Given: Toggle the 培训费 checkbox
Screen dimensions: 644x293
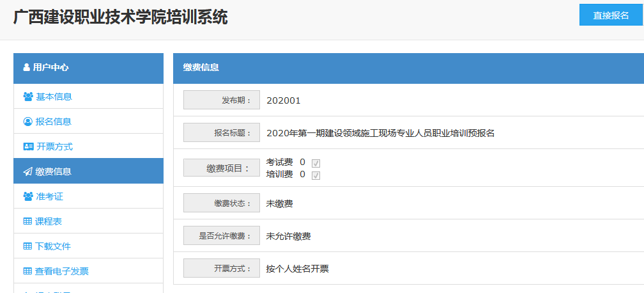Looking at the screenshot, I should pyautogui.click(x=316, y=175).
